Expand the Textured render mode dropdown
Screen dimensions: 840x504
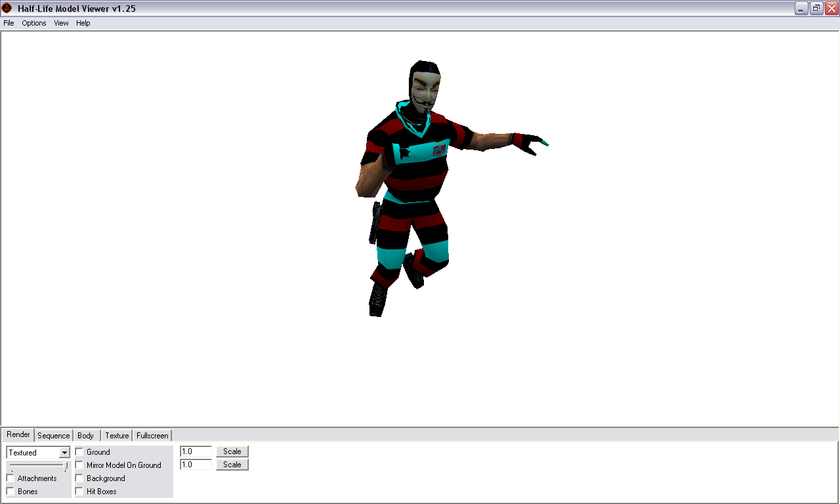coord(64,453)
